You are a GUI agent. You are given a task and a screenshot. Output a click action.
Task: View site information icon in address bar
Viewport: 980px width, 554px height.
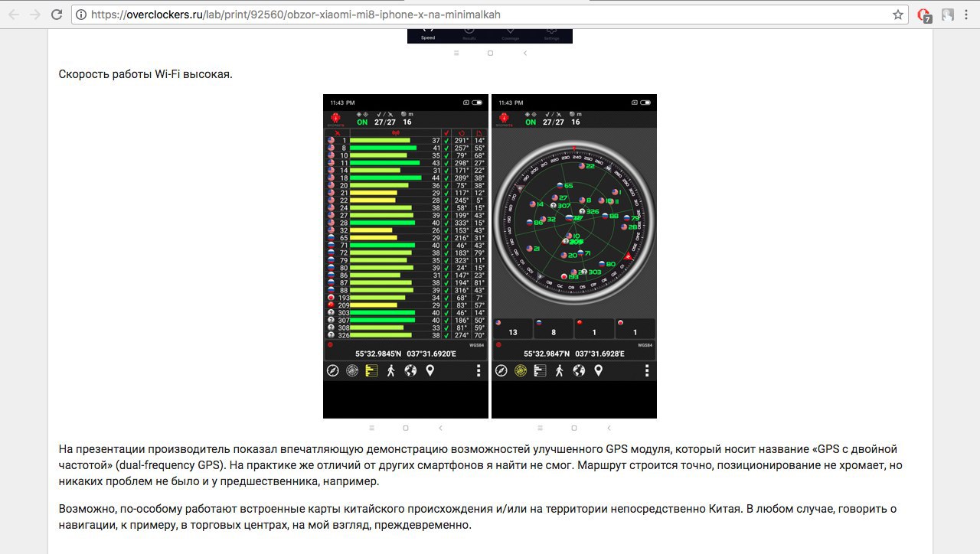click(x=81, y=15)
